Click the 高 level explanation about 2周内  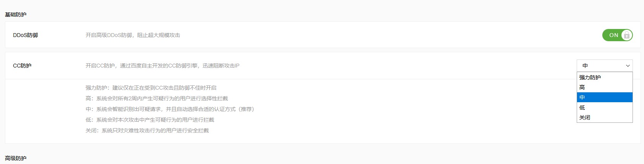[157, 98]
